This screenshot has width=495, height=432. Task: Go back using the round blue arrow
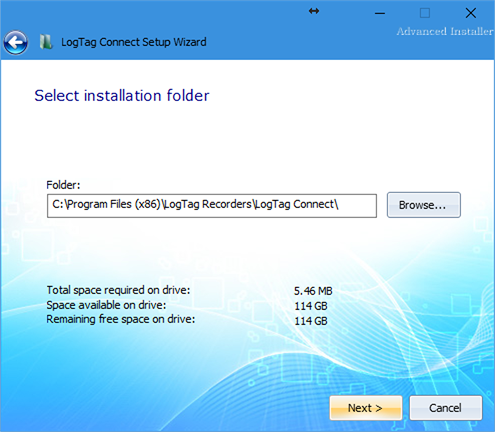[x=15, y=43]
